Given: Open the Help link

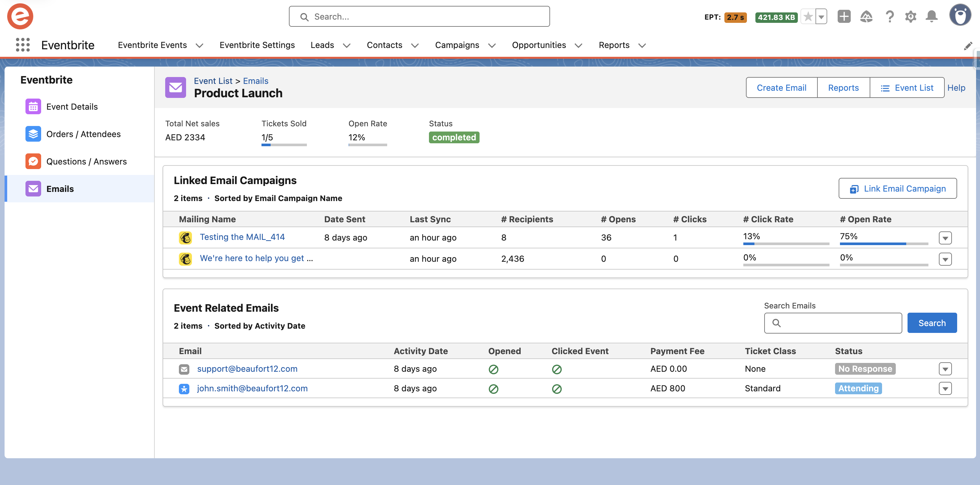Looking at the screenshot, I should (x=956, y=87).
